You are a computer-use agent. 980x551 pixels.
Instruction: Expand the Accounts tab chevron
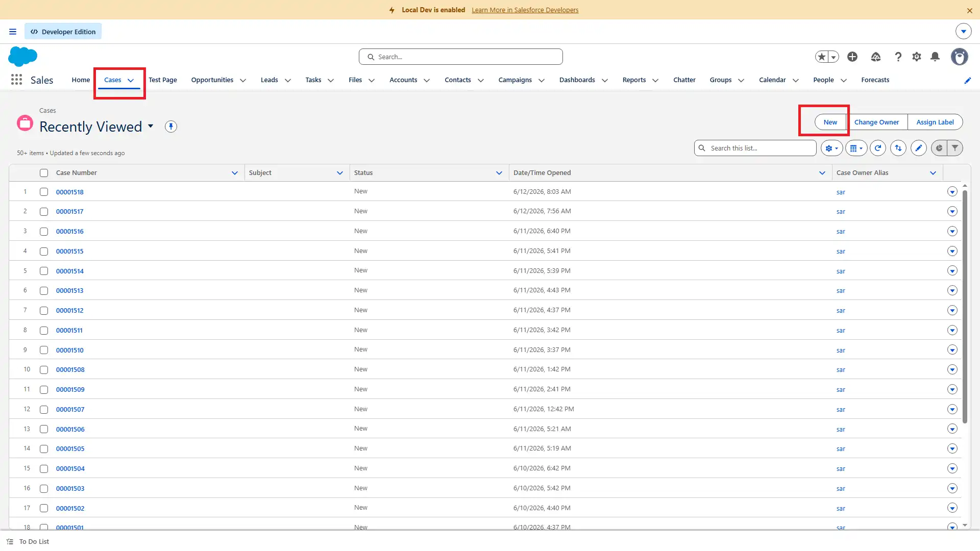pyautogui.click(x=427, y=81)
